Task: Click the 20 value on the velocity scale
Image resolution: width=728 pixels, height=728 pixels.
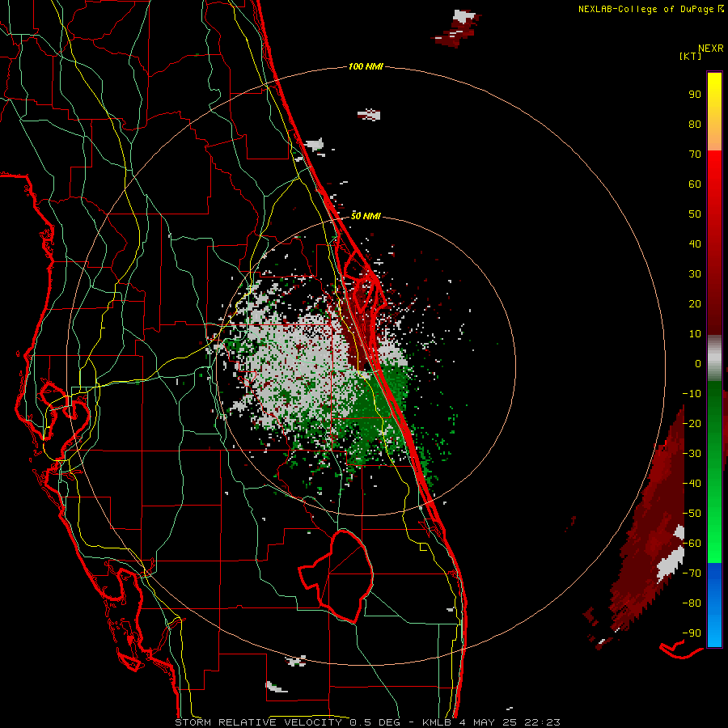Action: point(695,304)
